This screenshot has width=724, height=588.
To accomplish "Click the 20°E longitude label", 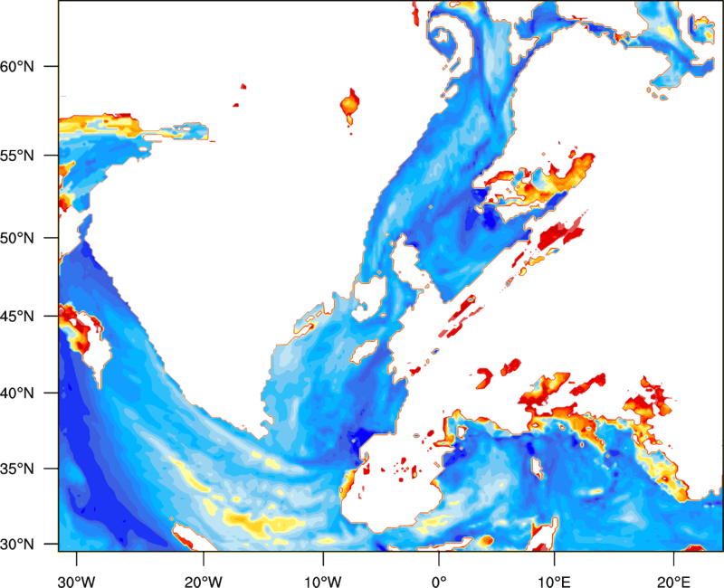I will tap(673, 582).
